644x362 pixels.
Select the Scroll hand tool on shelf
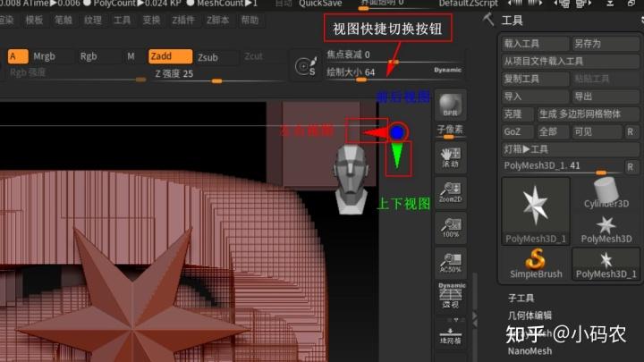[451, 157]
